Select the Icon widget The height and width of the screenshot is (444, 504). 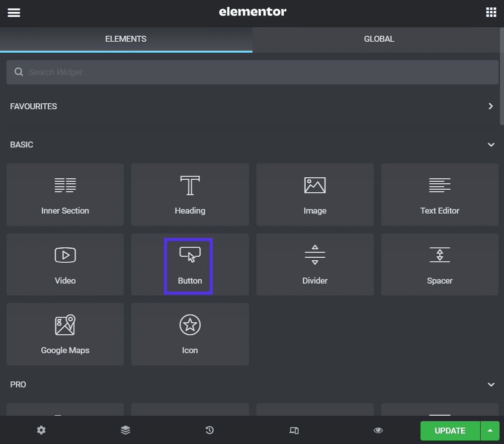190,334
